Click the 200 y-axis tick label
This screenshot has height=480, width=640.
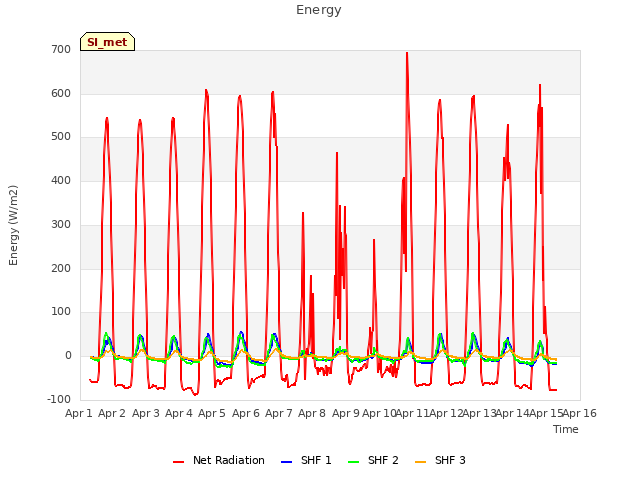(61, 269)
